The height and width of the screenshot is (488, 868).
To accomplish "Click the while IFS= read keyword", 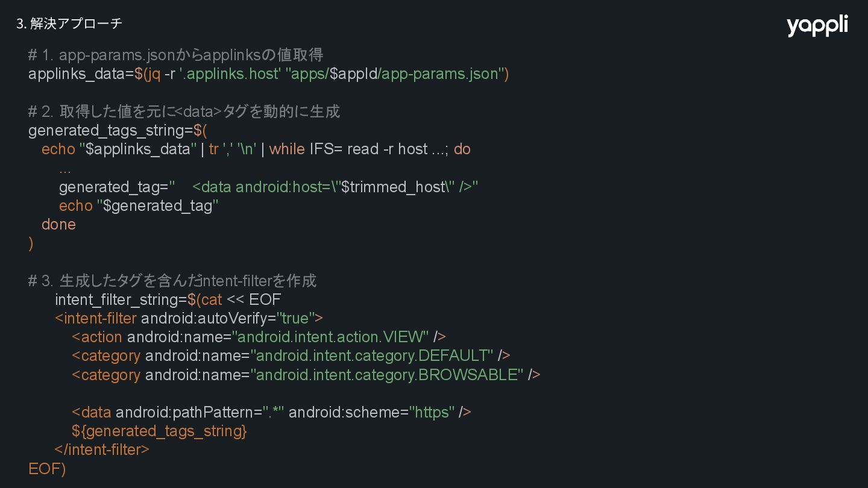I will pyautogui.click(x=287, y=149).
